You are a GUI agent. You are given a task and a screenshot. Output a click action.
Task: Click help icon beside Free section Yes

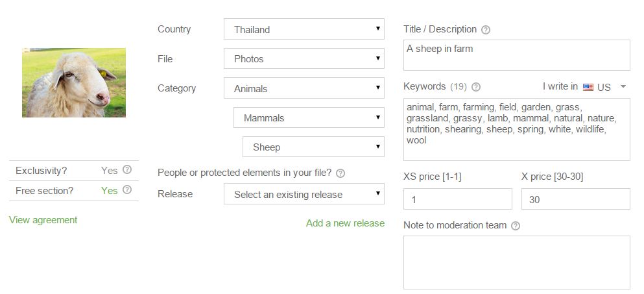coord(127,190)
